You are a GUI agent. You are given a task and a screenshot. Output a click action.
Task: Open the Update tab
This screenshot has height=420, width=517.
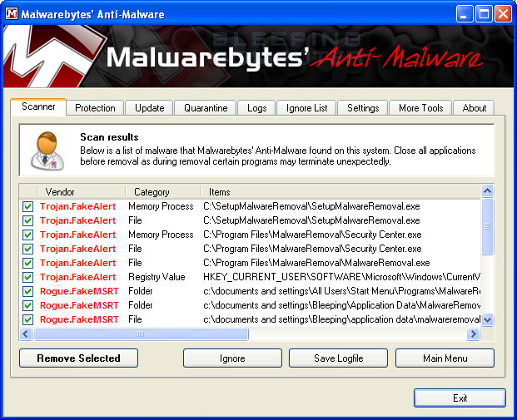point(149,108)
